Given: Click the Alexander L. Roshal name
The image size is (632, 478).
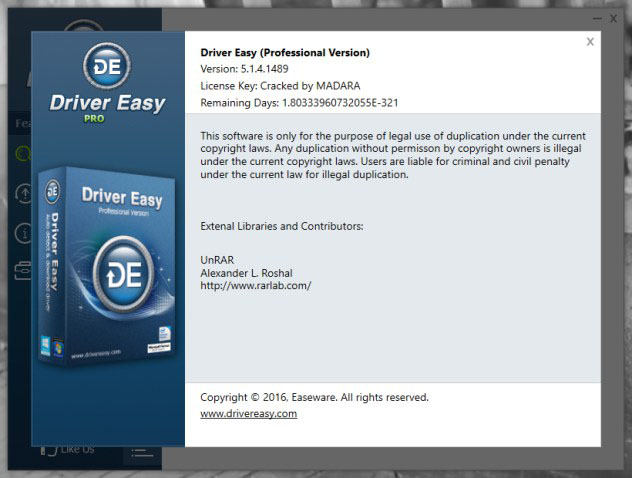Looking at the screenshot, I should [246, 273].
